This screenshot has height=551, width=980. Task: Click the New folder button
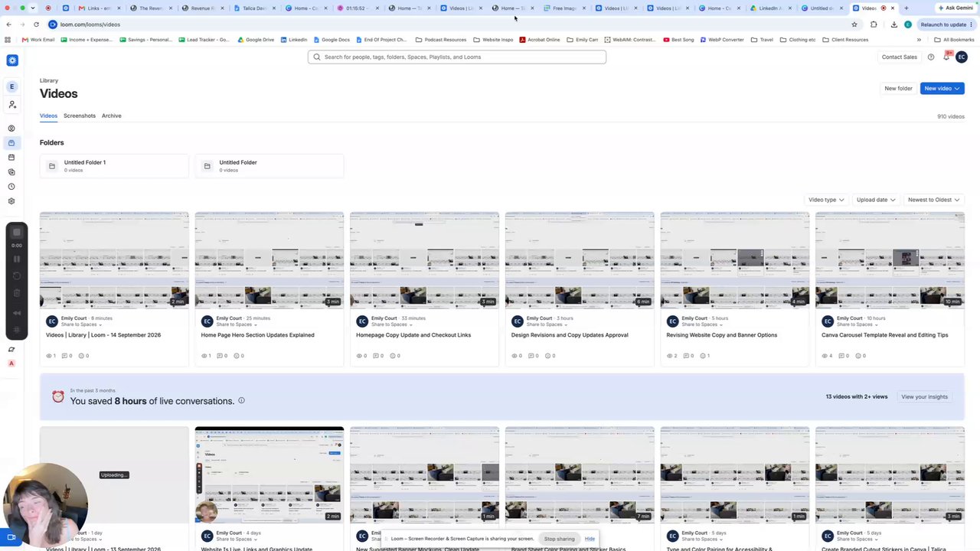(x=898, y=89)
